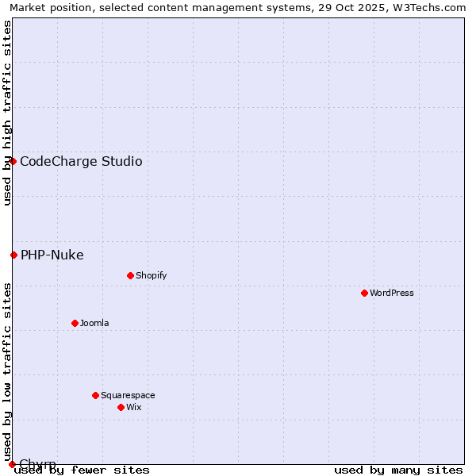Select the Chyrp marker at bottom-left corner

pyautogui.click(x=12, y=464)
